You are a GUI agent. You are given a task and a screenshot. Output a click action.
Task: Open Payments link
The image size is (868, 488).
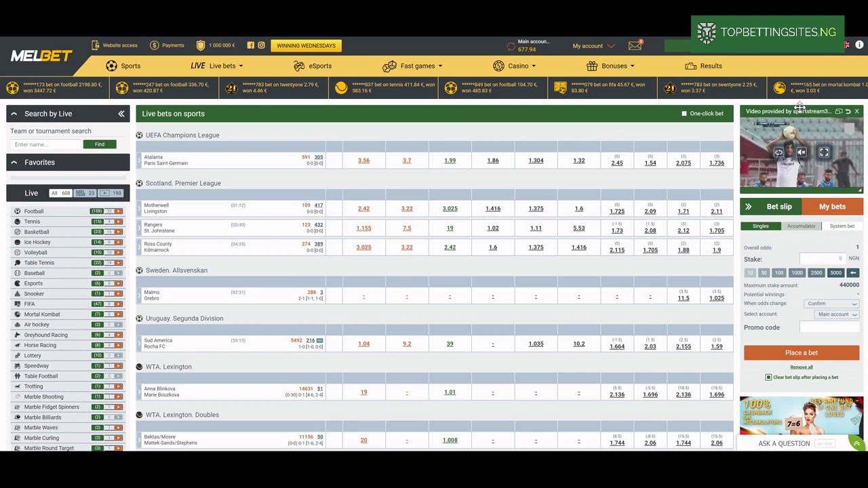[x=167, y=45]
